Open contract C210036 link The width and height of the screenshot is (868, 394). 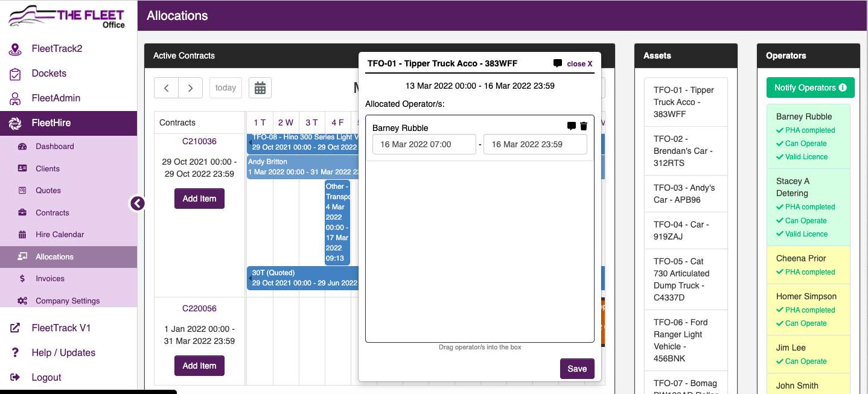[x=199, y=142]
